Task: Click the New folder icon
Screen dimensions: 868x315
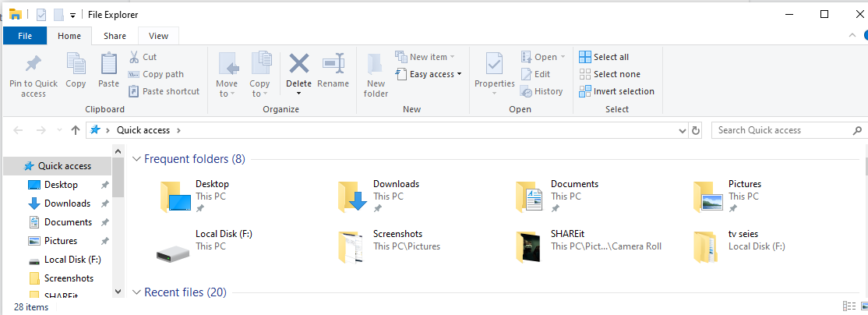Action: [376, 65]
